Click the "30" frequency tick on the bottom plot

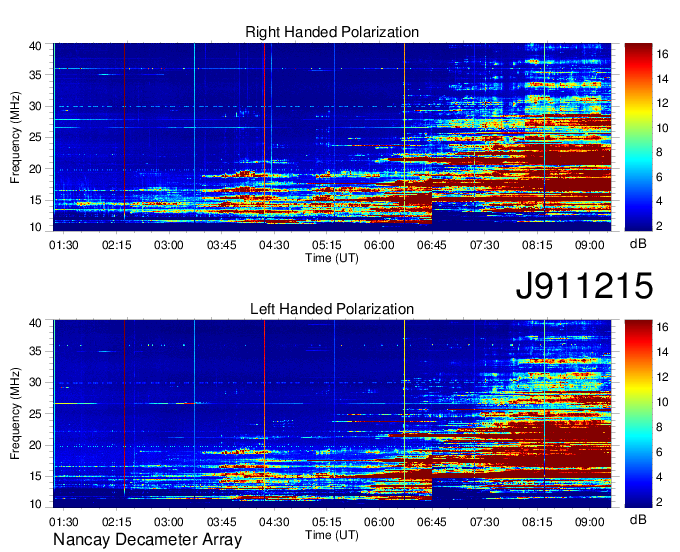pyautogui.click(x=36, y=382)
